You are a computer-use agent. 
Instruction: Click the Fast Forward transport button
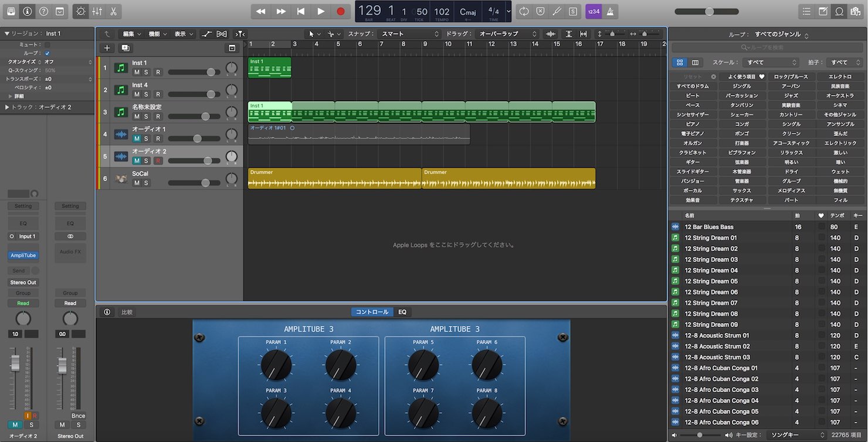pos(281,11)
